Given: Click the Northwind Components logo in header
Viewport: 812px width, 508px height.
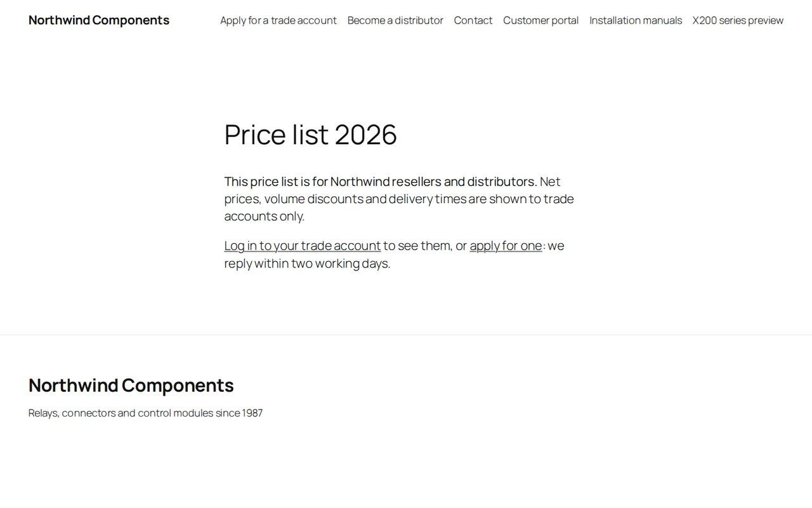Looking at the screenshot, I should pos(99,20).
